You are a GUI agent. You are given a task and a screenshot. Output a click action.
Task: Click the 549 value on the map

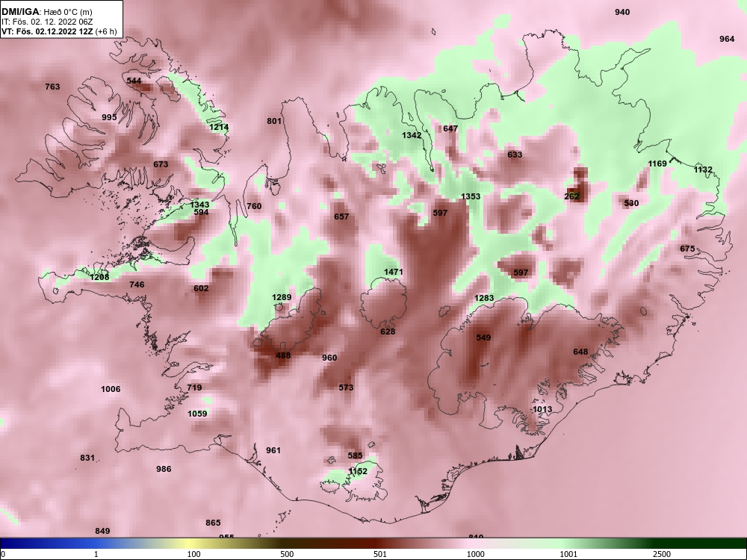click(483, 337)
